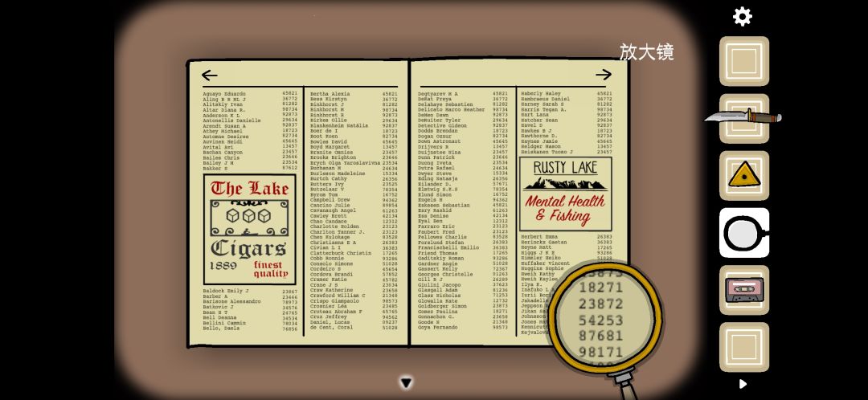868x400 pixels.
Task: Click the 'Avital Avi' entry
Action: (x=218, y=147)
